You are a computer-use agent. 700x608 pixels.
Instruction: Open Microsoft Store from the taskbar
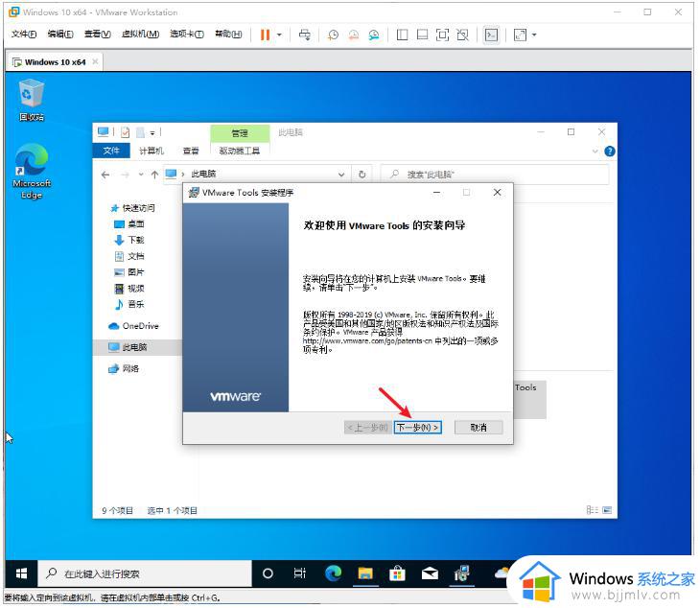(x=397, y=573)
